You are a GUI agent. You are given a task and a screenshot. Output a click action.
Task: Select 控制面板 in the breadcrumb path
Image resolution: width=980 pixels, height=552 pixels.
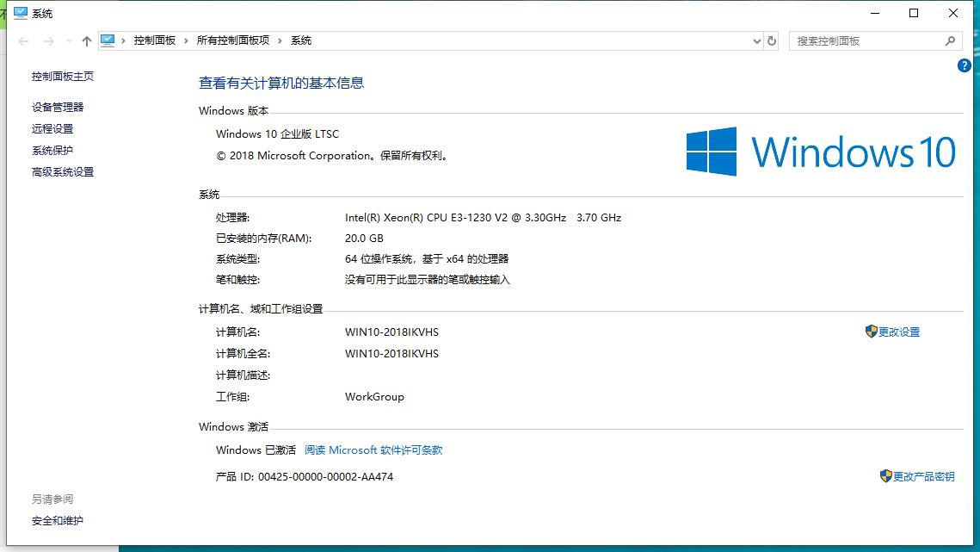tap(154, 40)
